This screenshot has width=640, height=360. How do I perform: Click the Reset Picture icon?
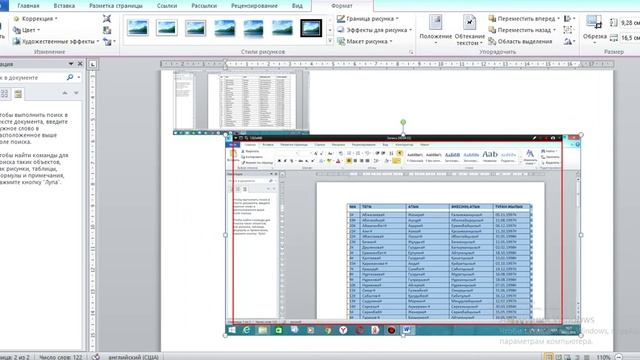coord(107,41)
